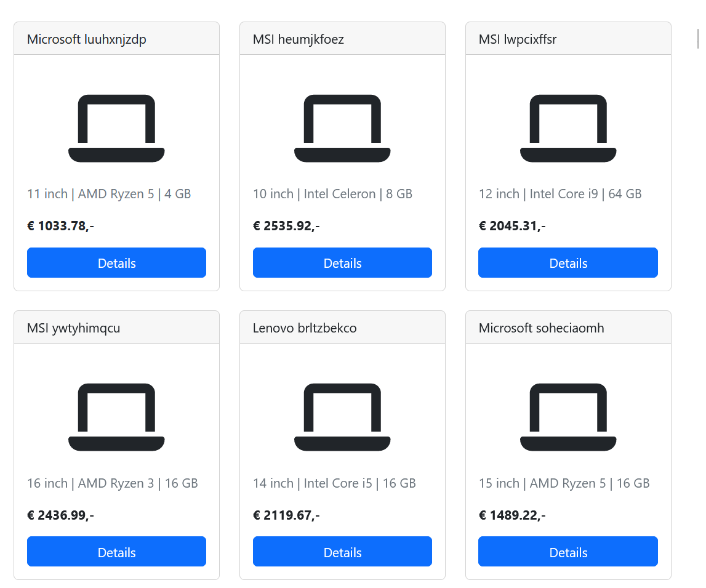Open Details for Lenovo brltzbekco

pos(342,552)
